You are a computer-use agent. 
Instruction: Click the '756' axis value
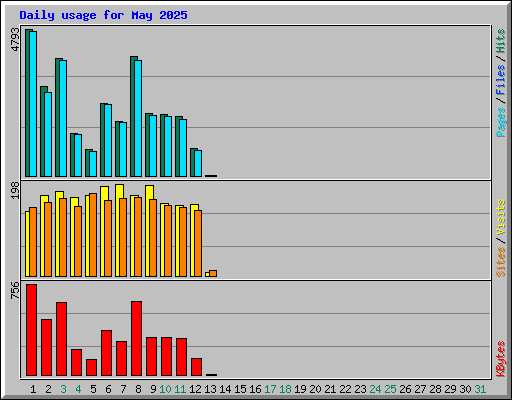point(16,290)
